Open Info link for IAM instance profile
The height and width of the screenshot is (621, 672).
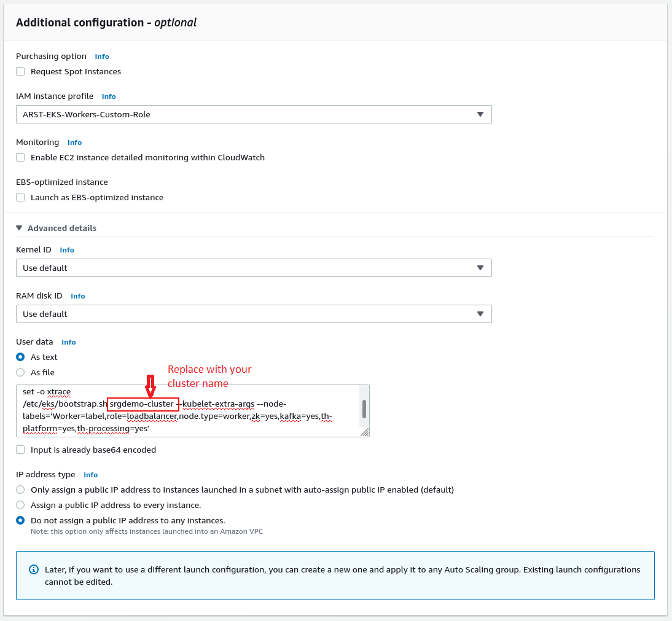click(x=109, y=96)
